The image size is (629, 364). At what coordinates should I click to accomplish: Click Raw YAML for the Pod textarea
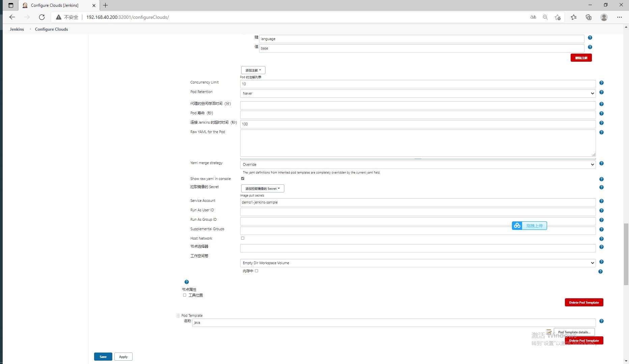(x=418, y=143)
